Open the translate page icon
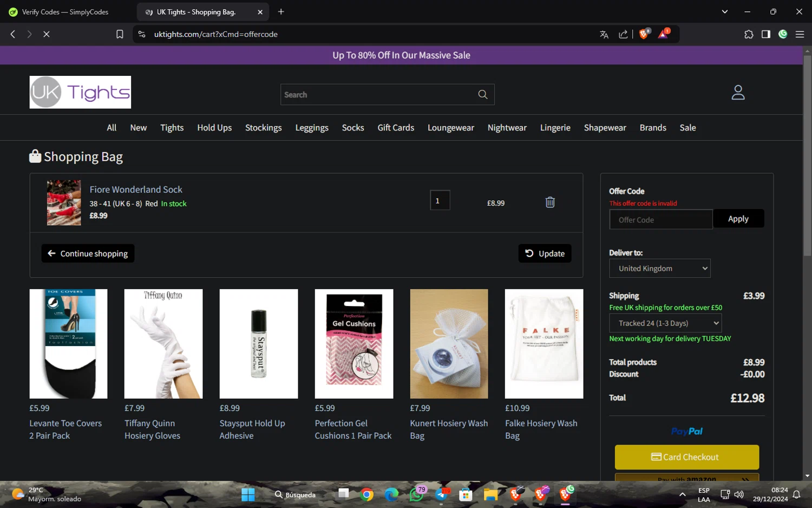The image size is (812, 508). [604, 34]
